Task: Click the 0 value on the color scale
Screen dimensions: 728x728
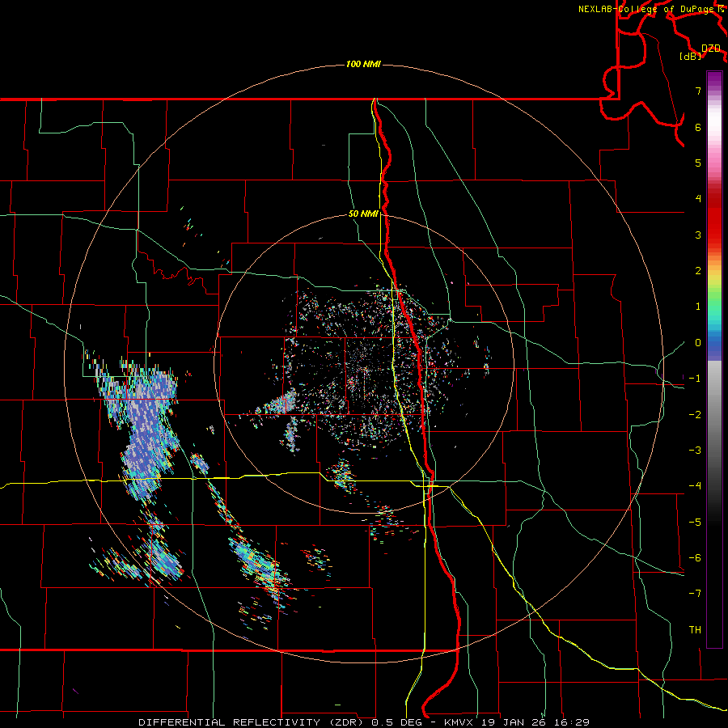Action: pos(698,343)
